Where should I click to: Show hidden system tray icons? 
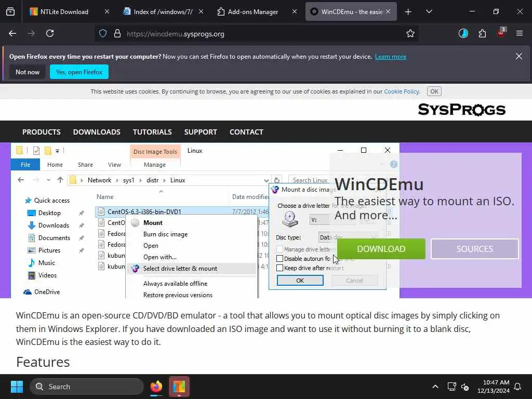[435, 387]
